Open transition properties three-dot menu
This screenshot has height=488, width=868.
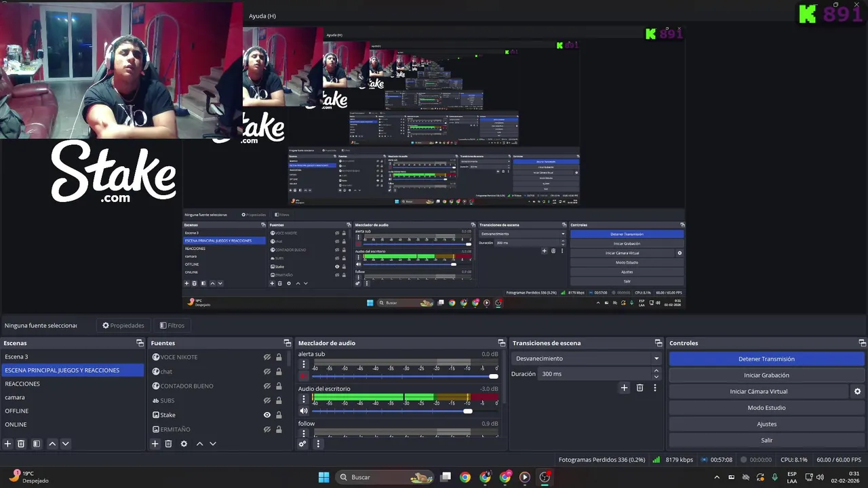pos(654,388)
